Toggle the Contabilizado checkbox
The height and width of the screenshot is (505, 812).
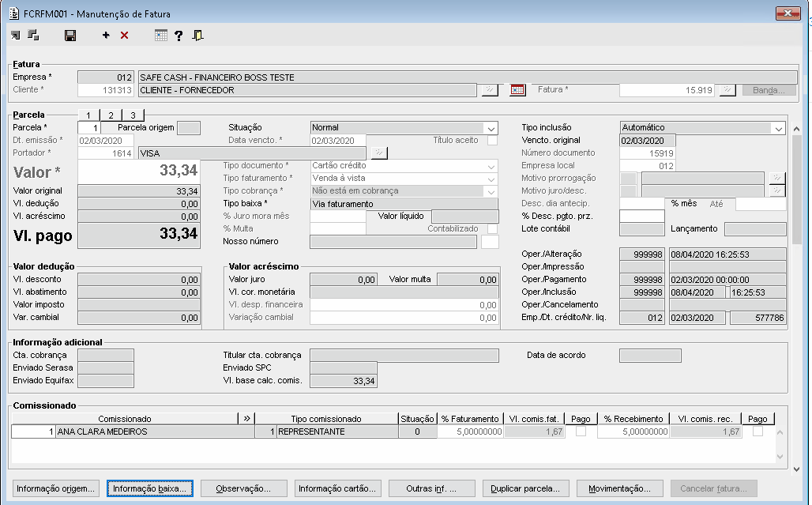tap(492, 229)
